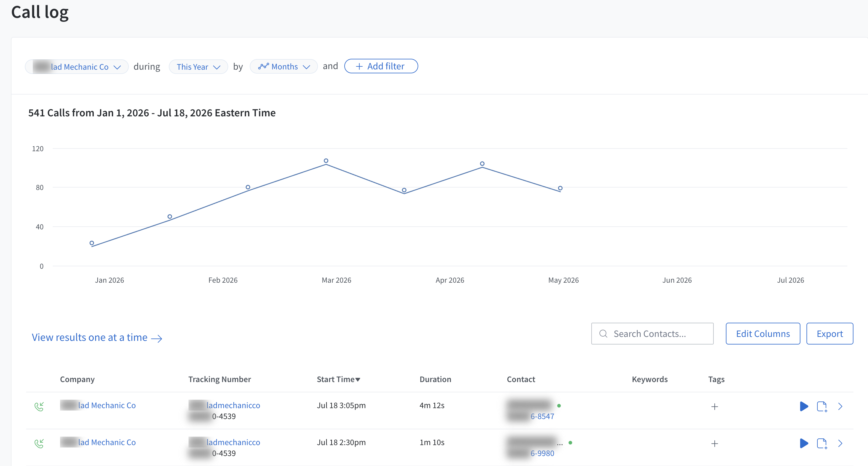
Task: Focus the Search Contacts field
Action: point(652,334)
